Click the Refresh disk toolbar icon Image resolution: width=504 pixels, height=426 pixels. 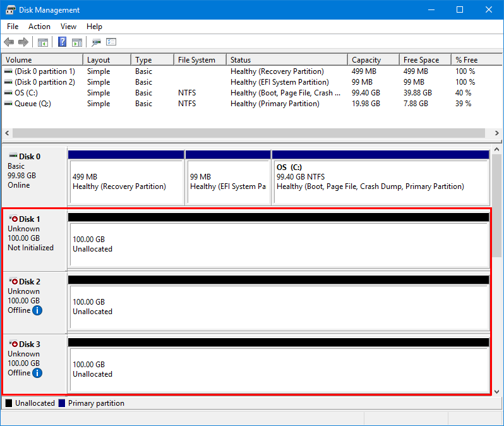(96, 42)
